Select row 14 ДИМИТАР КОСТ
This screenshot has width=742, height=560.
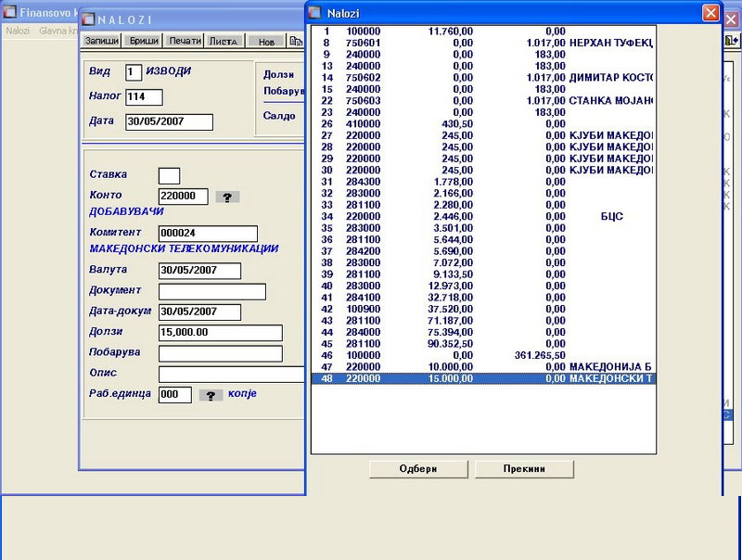pyautogui.click(x=483, y=78)
